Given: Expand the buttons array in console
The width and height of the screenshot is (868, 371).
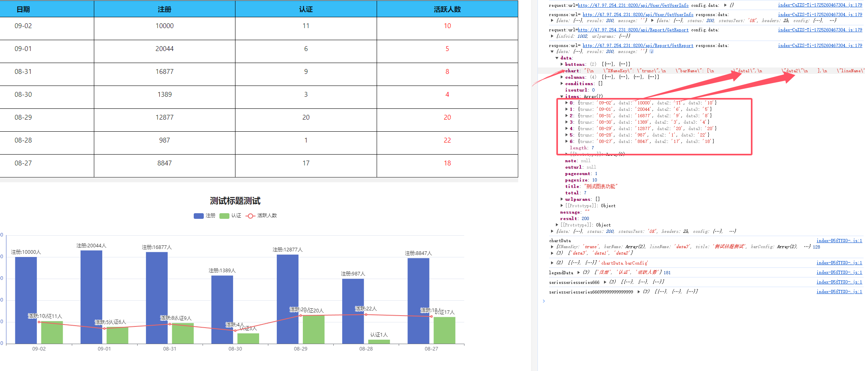Looking at the screenshot, I should [x=562, y=64].
